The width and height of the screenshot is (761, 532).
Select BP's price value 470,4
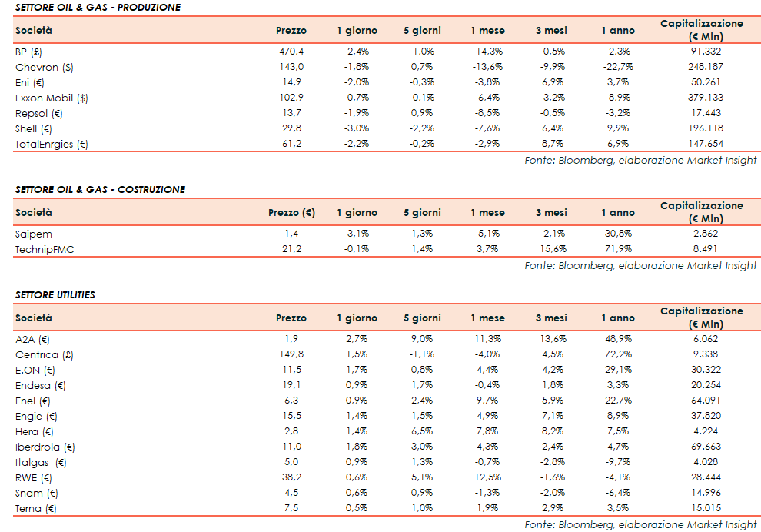[291, 52]
